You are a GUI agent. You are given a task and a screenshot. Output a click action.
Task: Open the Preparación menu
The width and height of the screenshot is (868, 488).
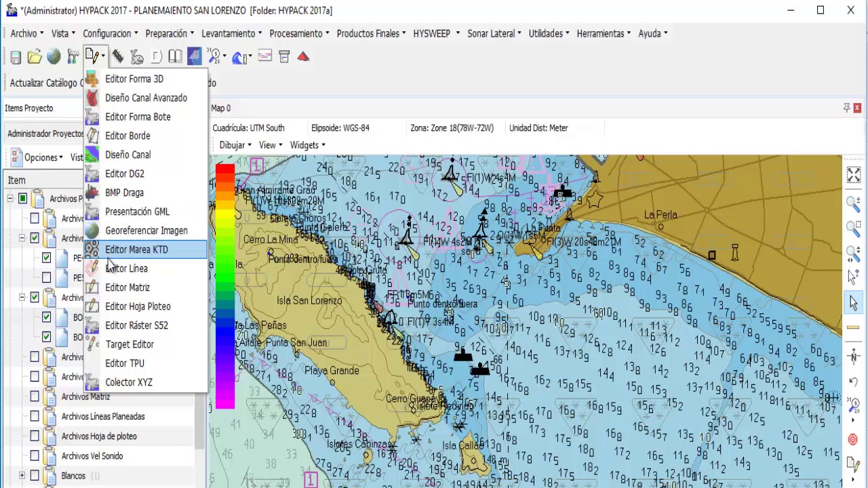pyautogui.click(x=170, y=33)
